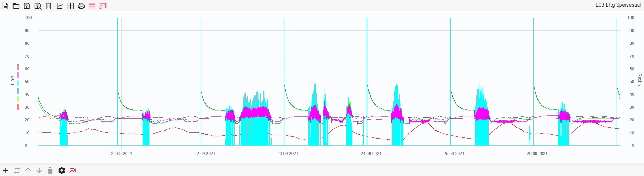Click the swap/replace arrows icon
Image resolution: width=644 pixels, height=176 pixels.
pyautogui.click(x=17, y=170)
